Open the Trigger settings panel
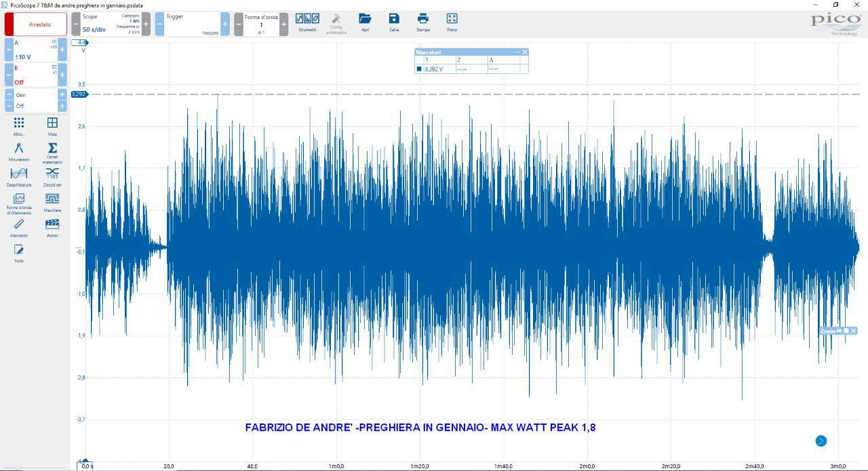Screen dimensions: 868x471 click(193, 24)
